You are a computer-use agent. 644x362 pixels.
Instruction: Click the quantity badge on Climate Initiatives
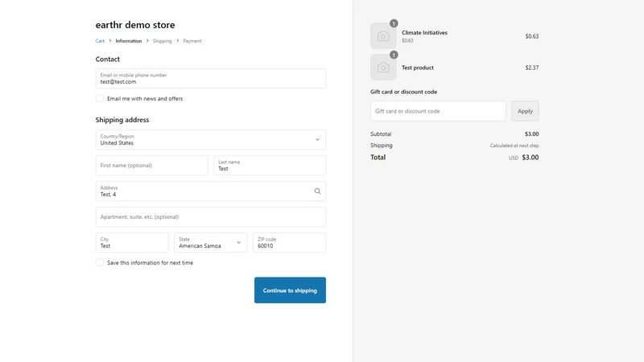[x=394, y=23]
